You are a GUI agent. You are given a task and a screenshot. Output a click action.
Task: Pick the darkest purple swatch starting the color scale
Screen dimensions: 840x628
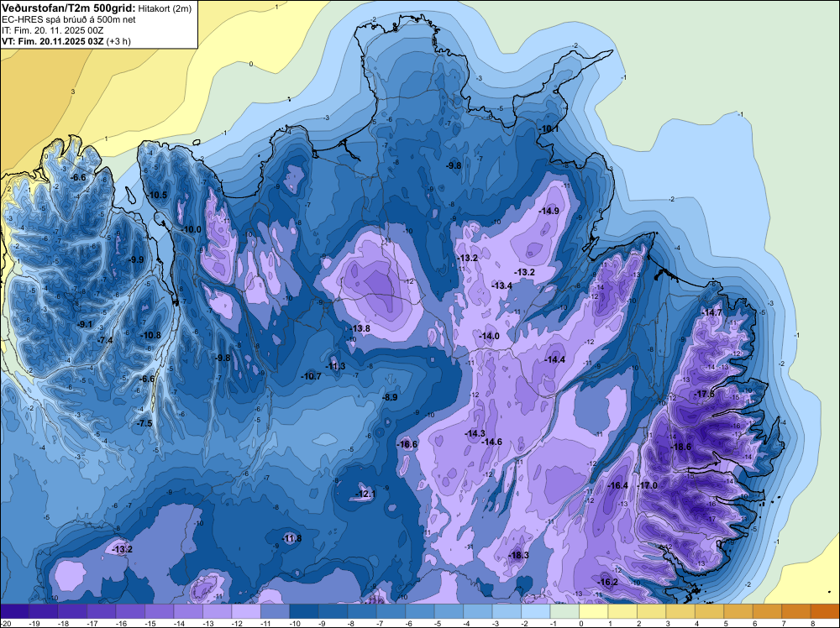click(x=14, y=611)
